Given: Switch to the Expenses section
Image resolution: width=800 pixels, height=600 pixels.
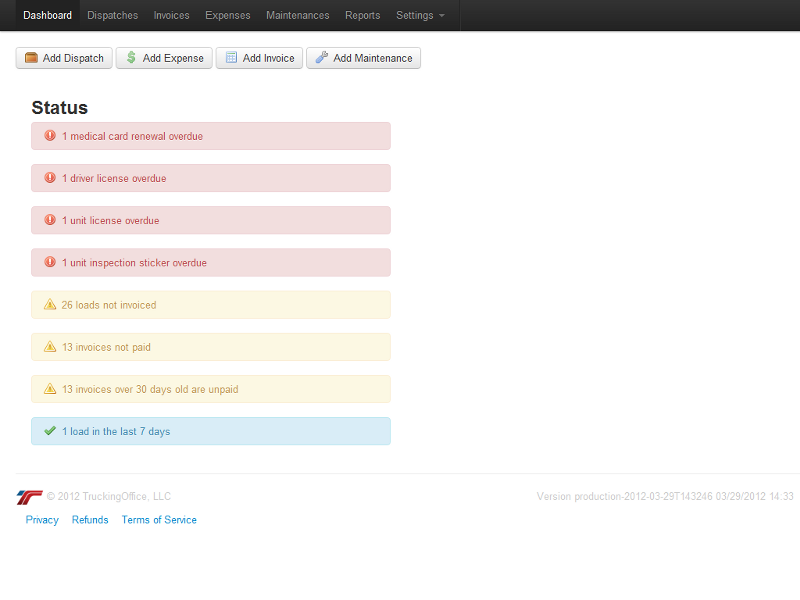Looking at the screenshot, I should [228, 15].
